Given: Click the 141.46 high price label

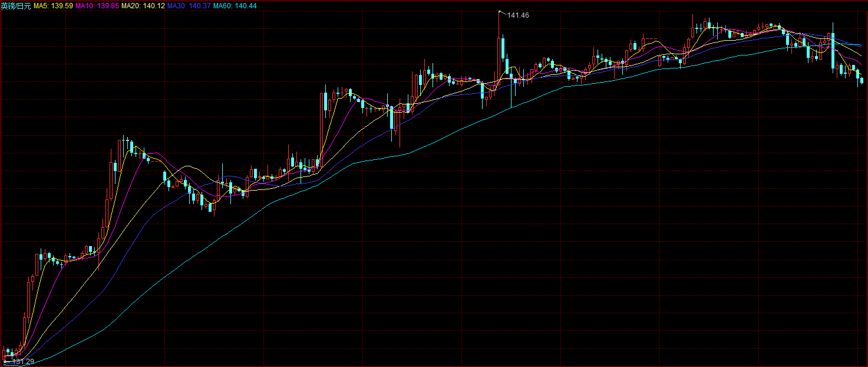Looking at the screenshot, I should click(518, 15).
